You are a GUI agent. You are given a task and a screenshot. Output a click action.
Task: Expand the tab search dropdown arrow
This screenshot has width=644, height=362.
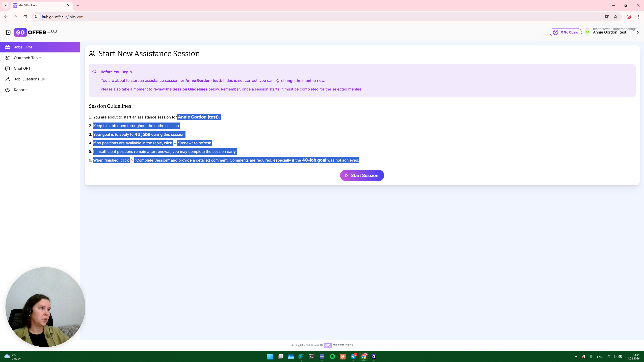click(x=5, y=5)
